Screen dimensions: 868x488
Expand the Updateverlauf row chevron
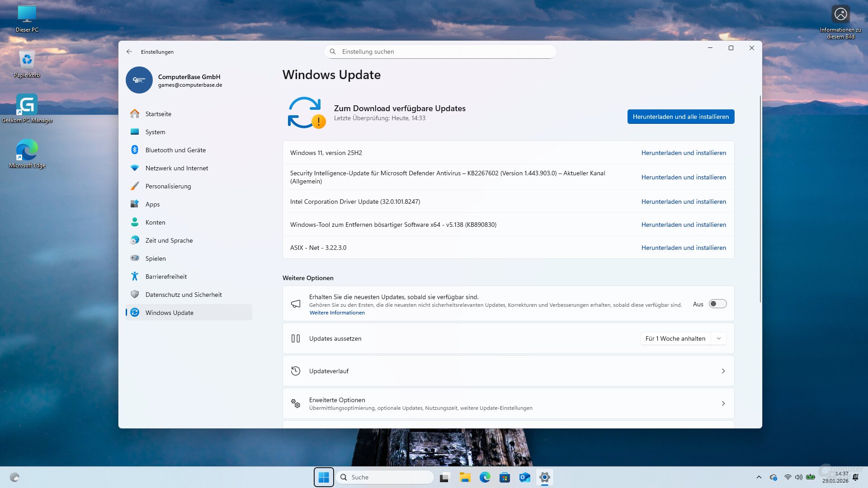coord(724,371)
